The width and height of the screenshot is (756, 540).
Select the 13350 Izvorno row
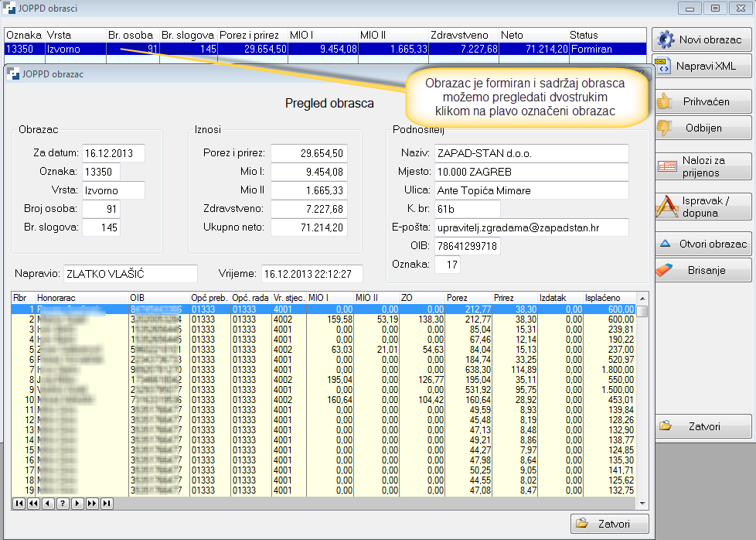325,49
